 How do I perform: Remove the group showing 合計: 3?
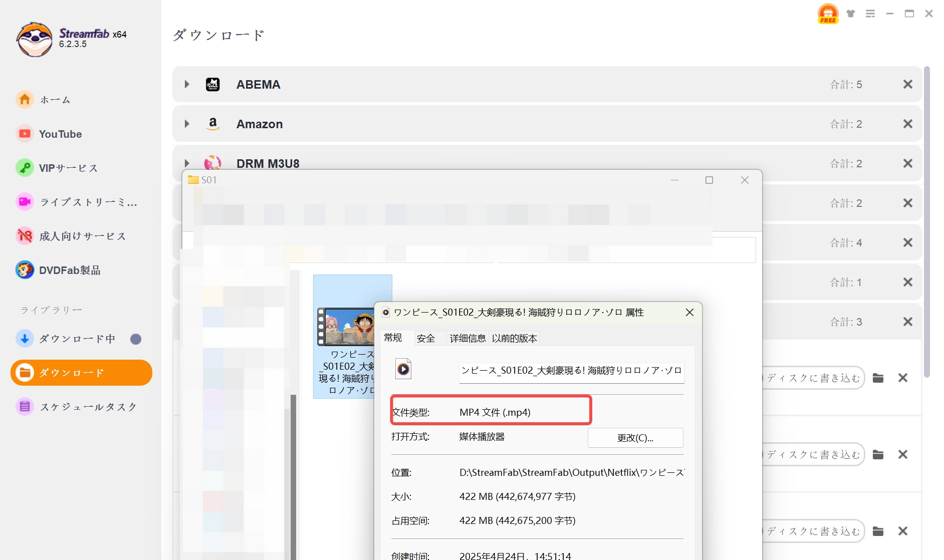point(908,322)
